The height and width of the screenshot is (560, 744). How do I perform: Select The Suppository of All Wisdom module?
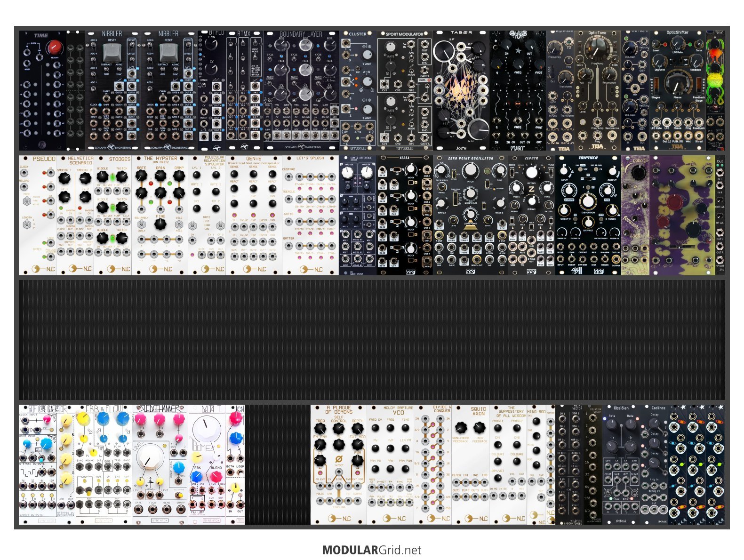coord(508,464)
